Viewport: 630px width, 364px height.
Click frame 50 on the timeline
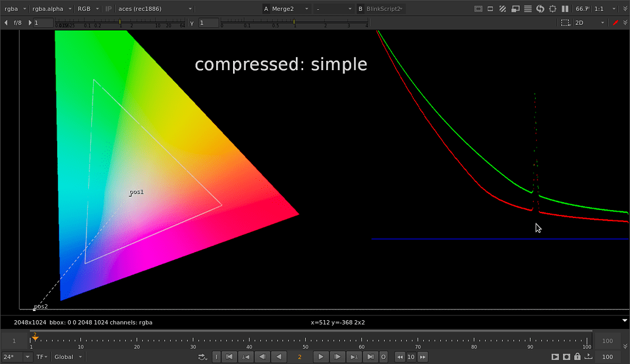point(305,340)
